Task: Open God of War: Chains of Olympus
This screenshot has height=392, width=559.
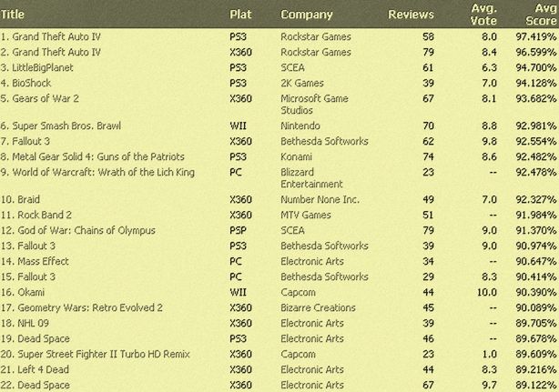Action: click(86, 230)
